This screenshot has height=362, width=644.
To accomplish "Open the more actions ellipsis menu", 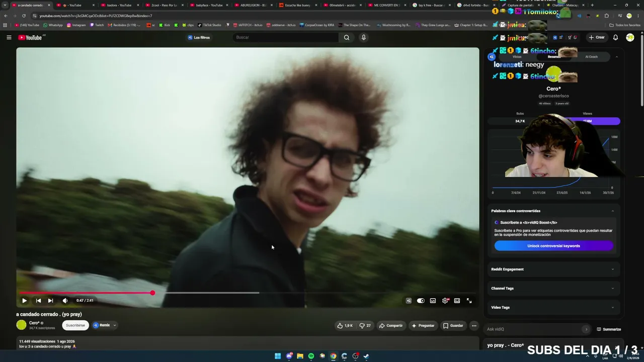I will (474, 325).
